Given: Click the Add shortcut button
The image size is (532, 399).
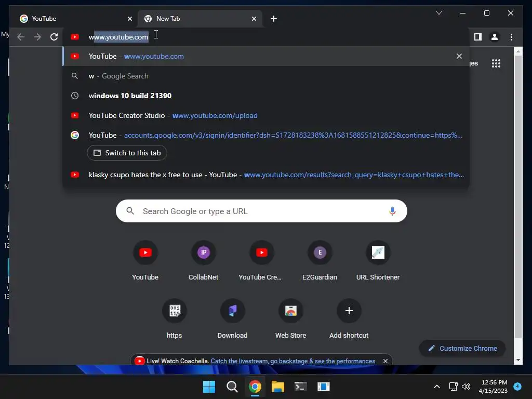Looking at the screenshot, I should pos(349,319).
